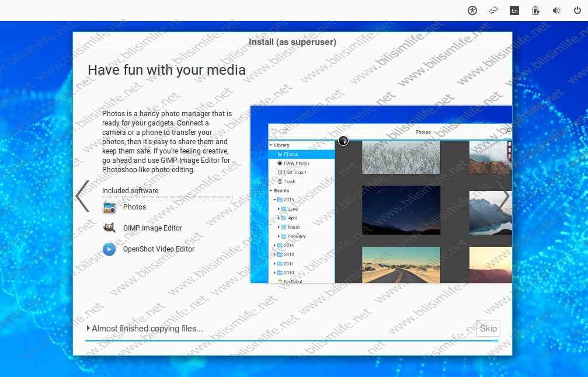Select Photos item in Library sidebar
Viewport: 588px width, 377px height.
301,154
